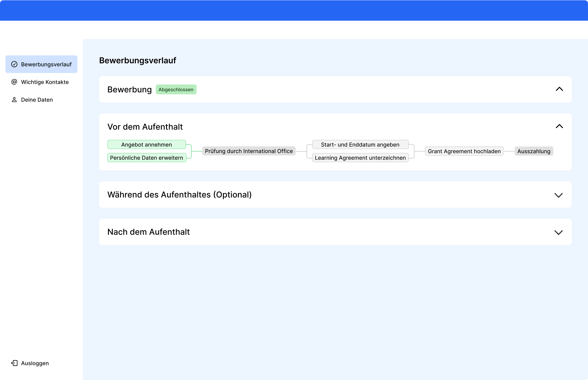Viewport: 588px width, 380px height.
Task: Click the logout icon next to Ausloggen
Action: pyautogui.click(x=14, y=363)
